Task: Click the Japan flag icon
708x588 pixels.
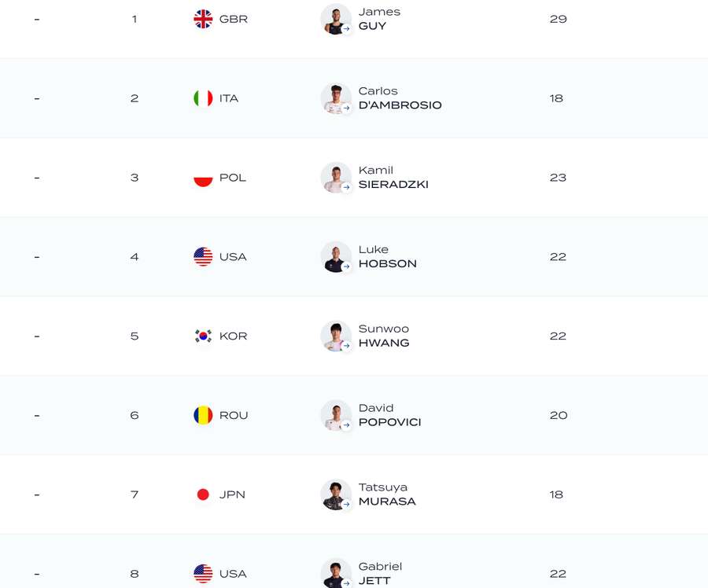Action: pyautogui.click(x=203, y=494)
